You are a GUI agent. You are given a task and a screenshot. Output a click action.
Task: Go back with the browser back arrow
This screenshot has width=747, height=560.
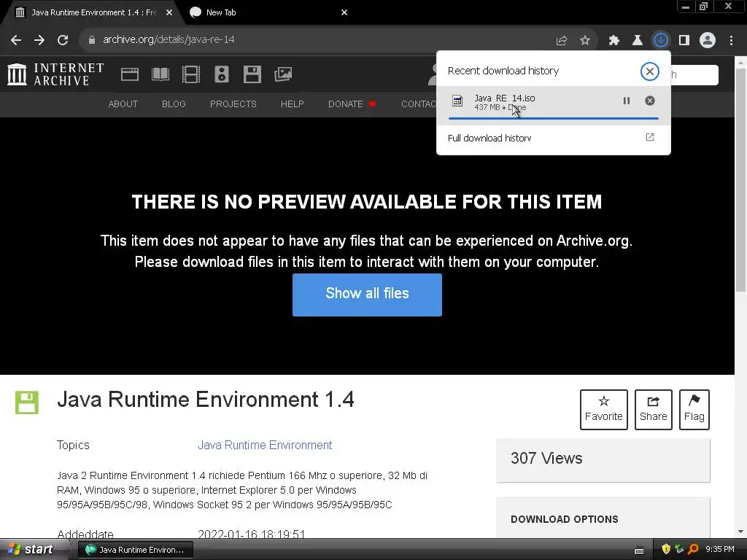coord(16,40)
